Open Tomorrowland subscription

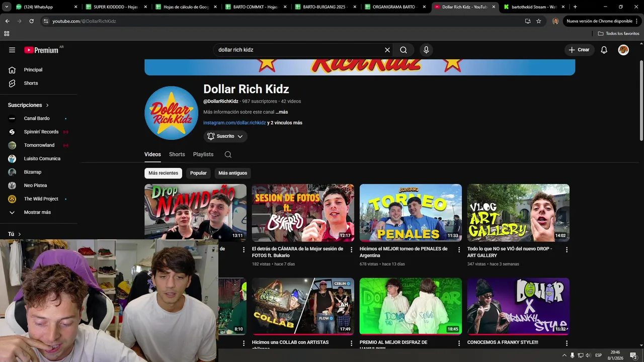[38, 145]
